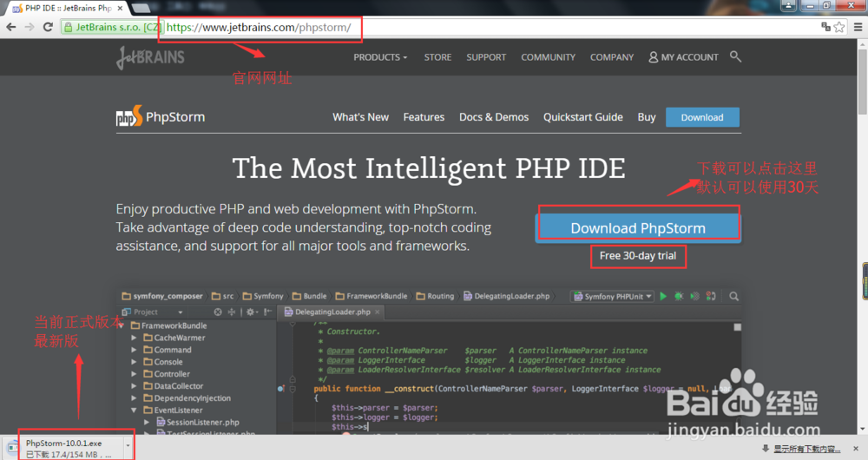Click the Free 30-day trial text
Viewport: 868px width, 460px height.
(x=638, y=256)
